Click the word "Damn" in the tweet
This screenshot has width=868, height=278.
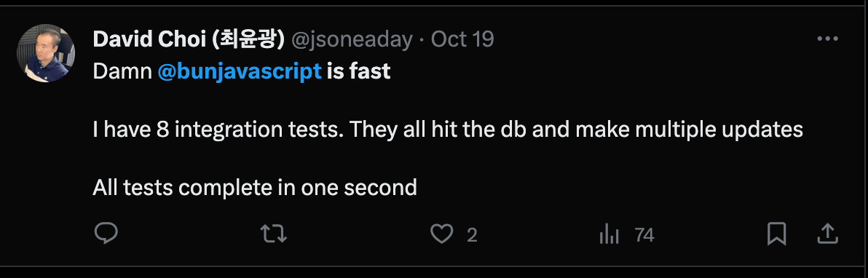click(122, 71)
